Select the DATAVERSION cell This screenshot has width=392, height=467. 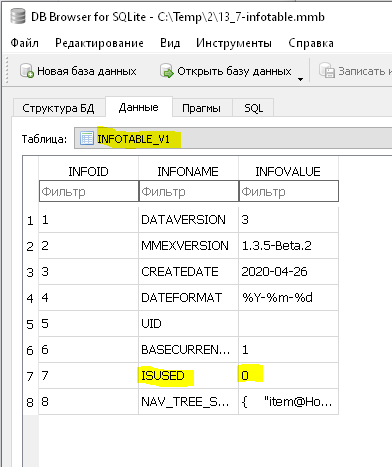coord(188,220)
